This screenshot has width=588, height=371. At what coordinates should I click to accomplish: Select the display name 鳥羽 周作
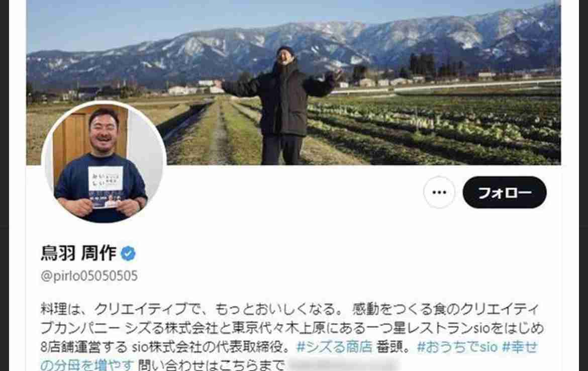[78, 253]
